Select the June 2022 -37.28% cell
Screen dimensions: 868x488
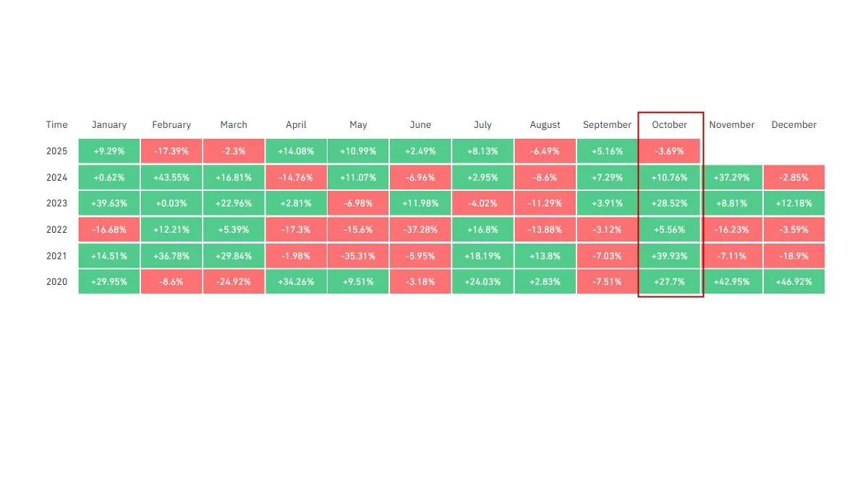point(420,229)
